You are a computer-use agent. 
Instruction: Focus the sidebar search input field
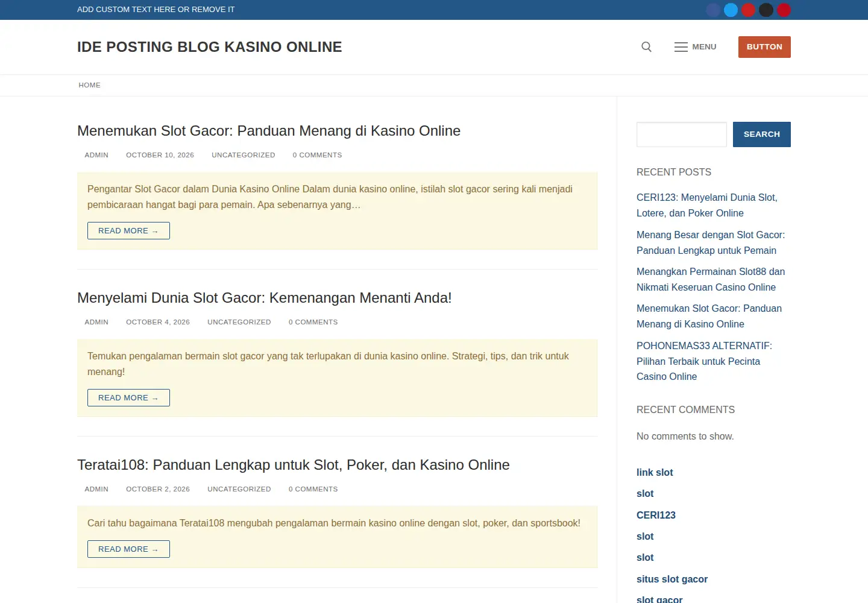tap(682, 134)
